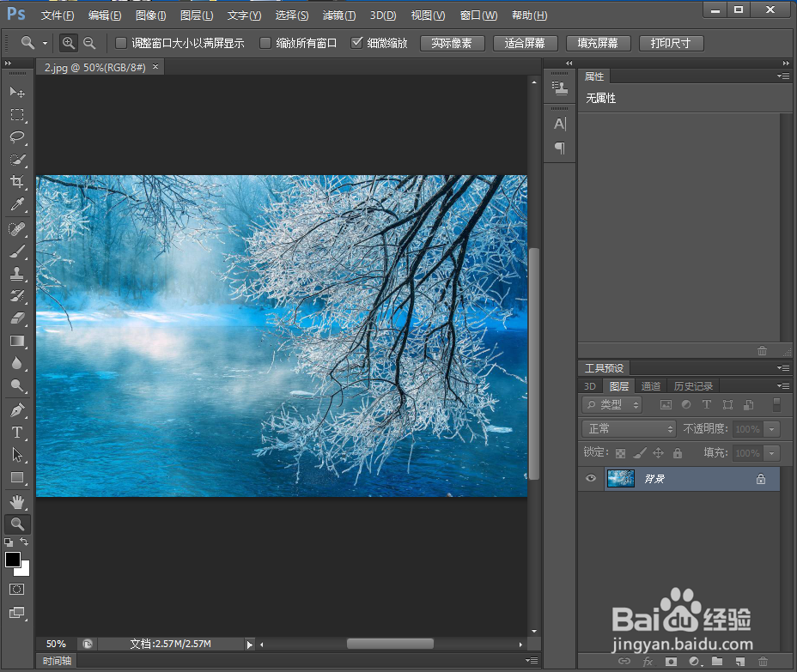Uncheck the scrubby zoom checkbox
Image resolution: width=797 pixels, height=672 pixels.
pyautogui.click(x=356, y=43)
